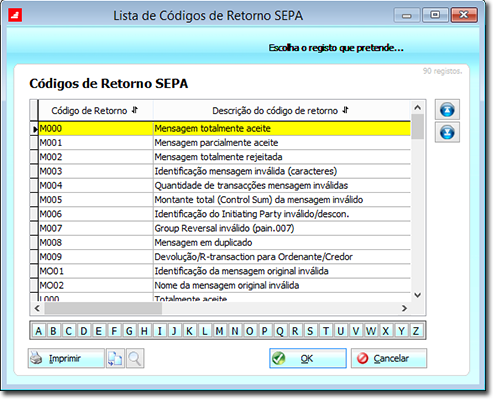The height and width of the screenshot is (404, 496).
Task: Sort by Descrição do código de retorno column
Action: 281,111
